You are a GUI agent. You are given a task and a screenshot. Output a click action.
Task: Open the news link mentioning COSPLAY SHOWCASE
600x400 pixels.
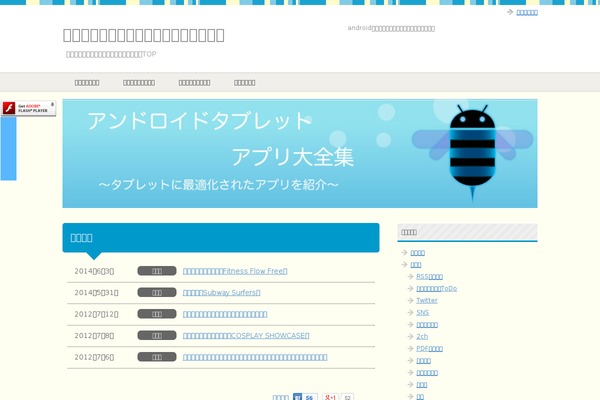pyautogui.click(x=246, y=336)
